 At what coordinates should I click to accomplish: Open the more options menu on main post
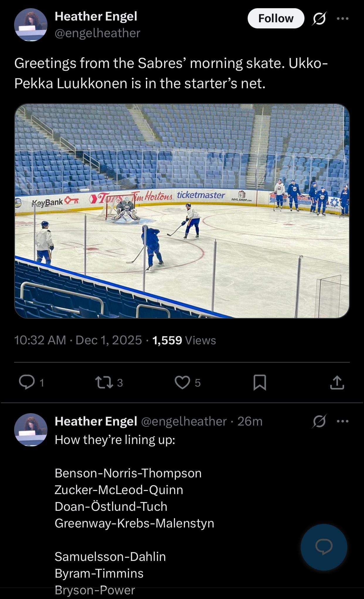(x=343, y=19)
